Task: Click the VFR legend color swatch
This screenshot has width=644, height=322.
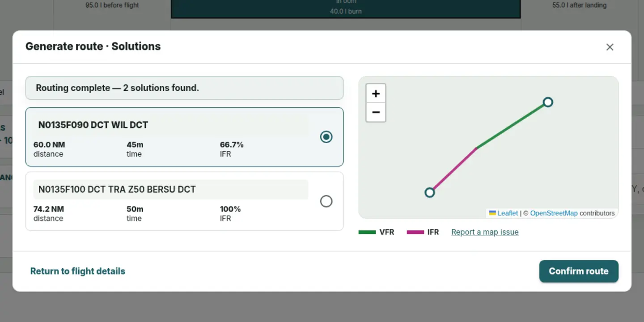Action: click(367, 232)
